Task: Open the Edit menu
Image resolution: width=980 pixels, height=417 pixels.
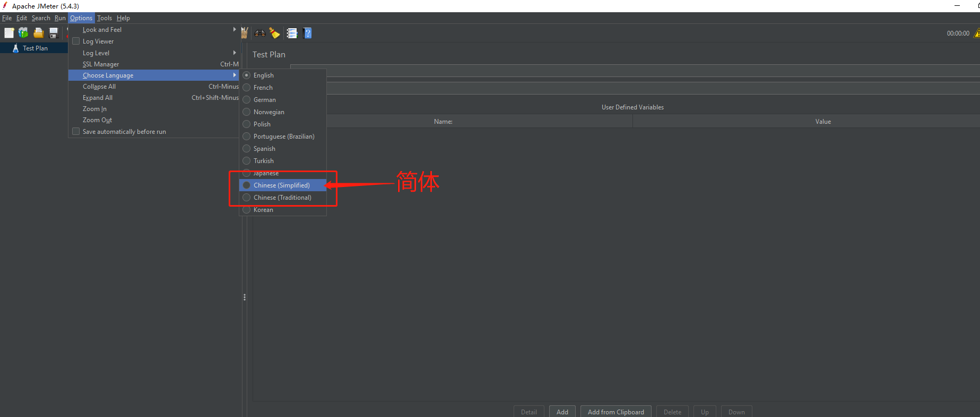Action: click(x=22, y=18)
